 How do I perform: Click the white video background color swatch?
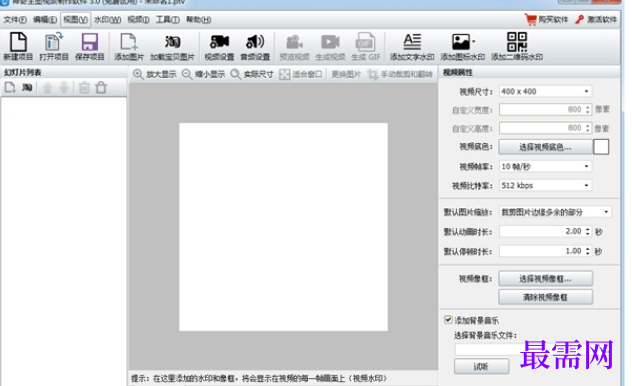coord(601,147)
